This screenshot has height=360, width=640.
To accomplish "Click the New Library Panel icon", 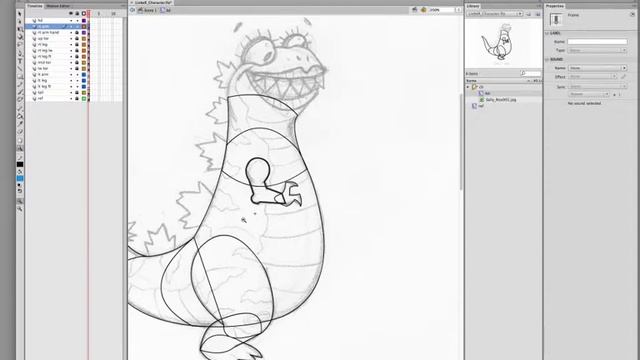I will tap(538, 14).
